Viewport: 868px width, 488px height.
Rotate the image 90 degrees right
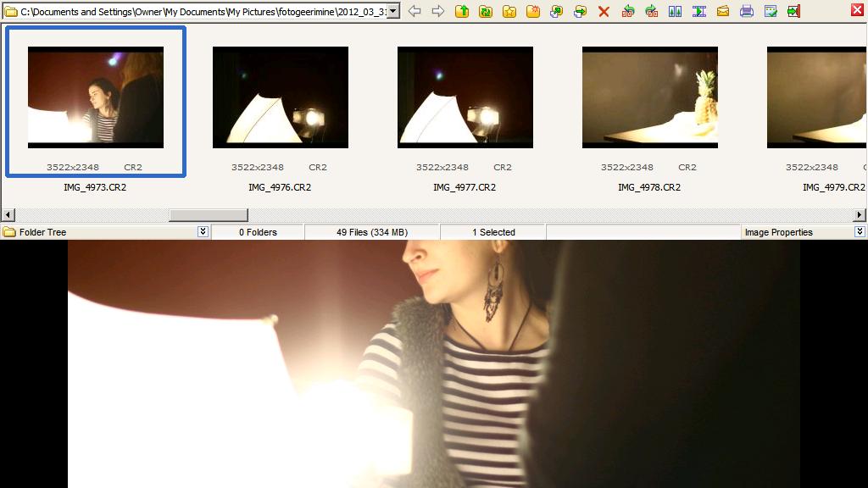pos(652,11)
